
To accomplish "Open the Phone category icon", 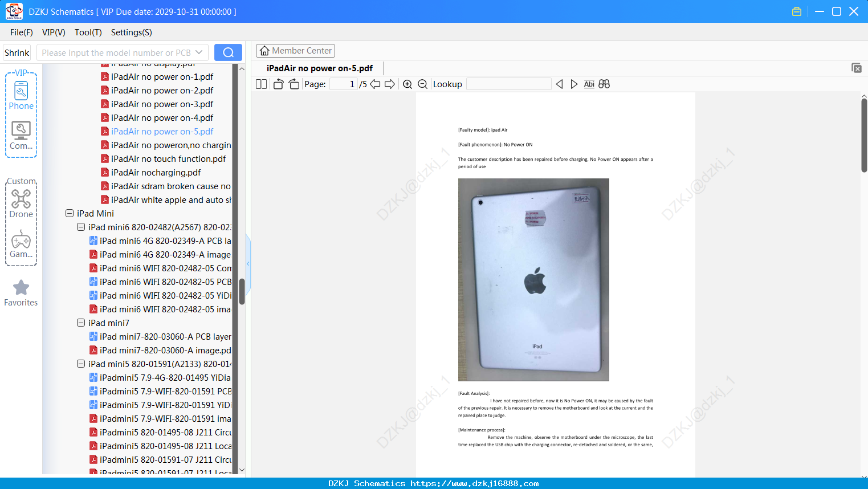I will tap(21, 96).
